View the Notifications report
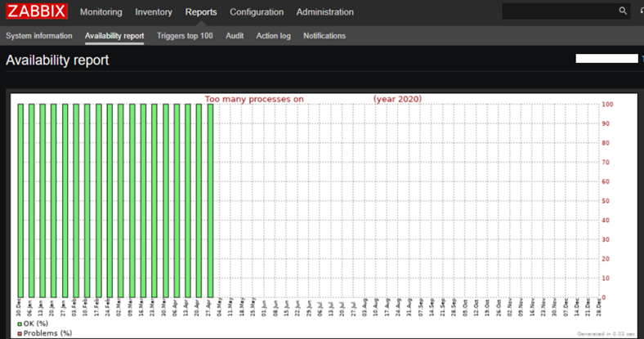 (x=324, y=36)
